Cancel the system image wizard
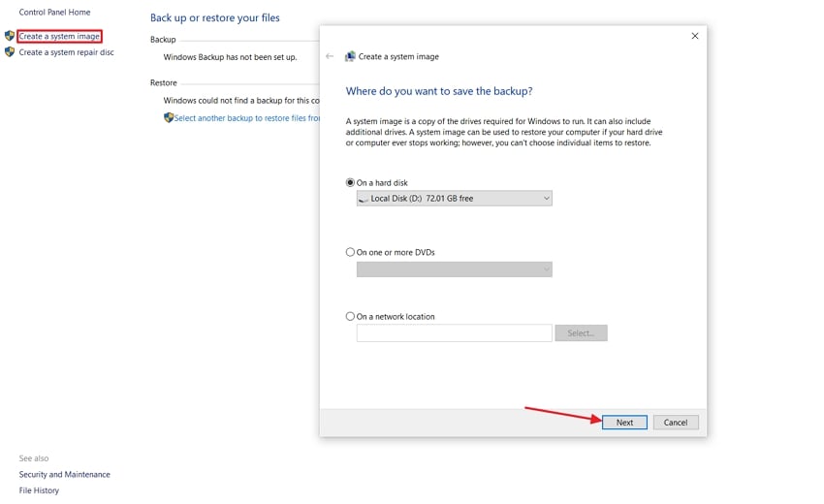Screen dimensions: 824x504 coord(676,422)
